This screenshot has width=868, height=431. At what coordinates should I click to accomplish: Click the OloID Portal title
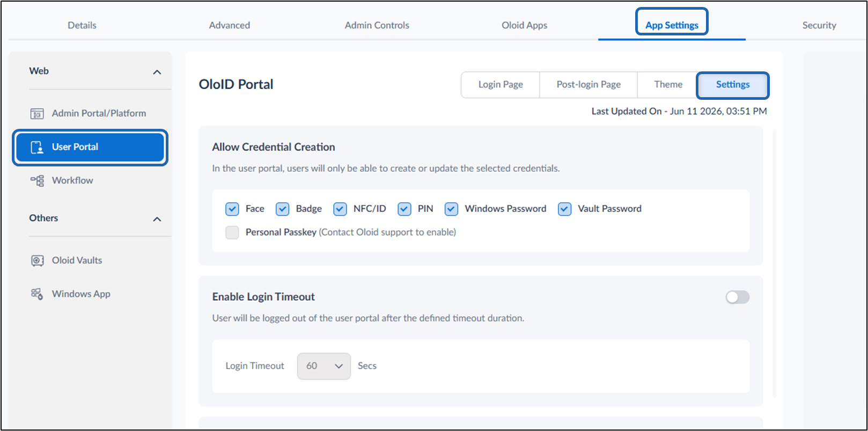coord(236,85)
